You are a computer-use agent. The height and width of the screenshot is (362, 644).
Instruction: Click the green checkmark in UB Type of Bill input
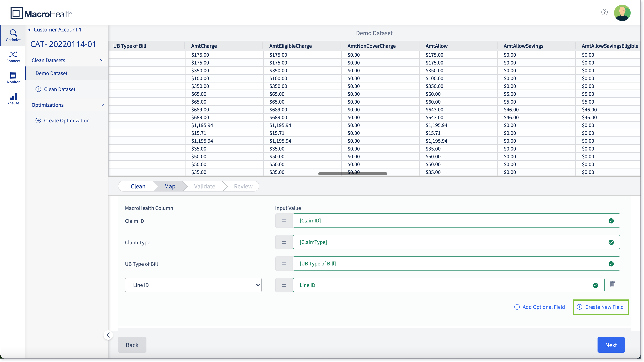tap(611, 264)
